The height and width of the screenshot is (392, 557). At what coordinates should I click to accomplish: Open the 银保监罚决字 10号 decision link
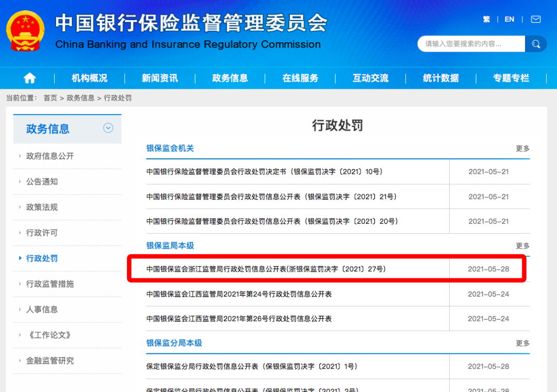(x=264, y=172)
